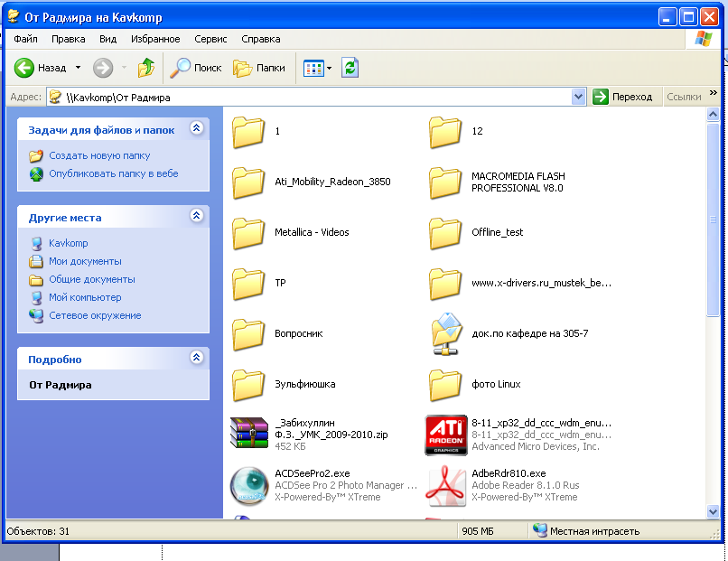Go to the Kavkomp location link
728x561 pixels.
pyautogui.click(x=69, y=243)
